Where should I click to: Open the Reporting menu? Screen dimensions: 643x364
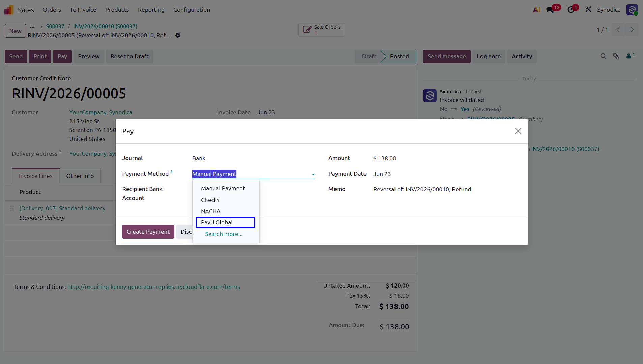point(151,10)
